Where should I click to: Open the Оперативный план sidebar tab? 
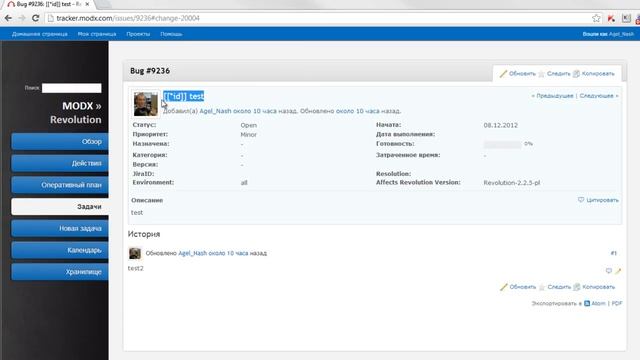60,185
